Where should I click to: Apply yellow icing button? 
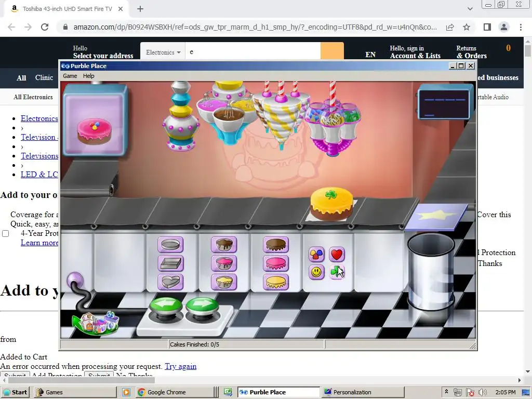pos(275,282)
